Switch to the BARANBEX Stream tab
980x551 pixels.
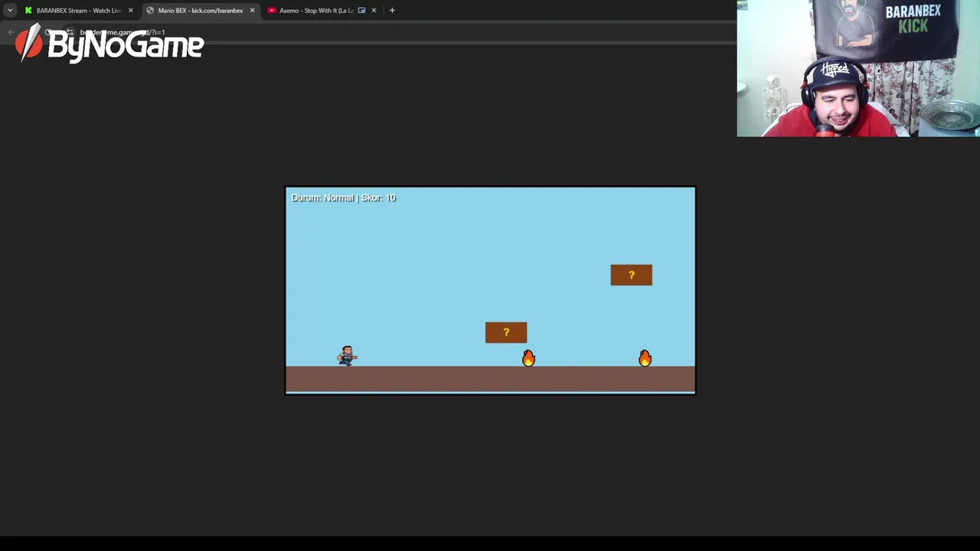[x=80, y=11]
